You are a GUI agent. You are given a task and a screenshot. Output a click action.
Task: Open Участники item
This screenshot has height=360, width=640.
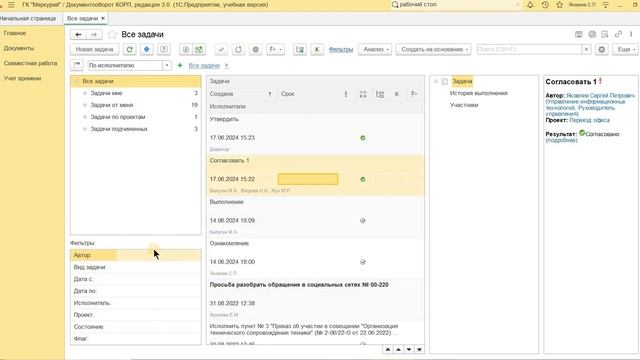[x=464, y=105]
